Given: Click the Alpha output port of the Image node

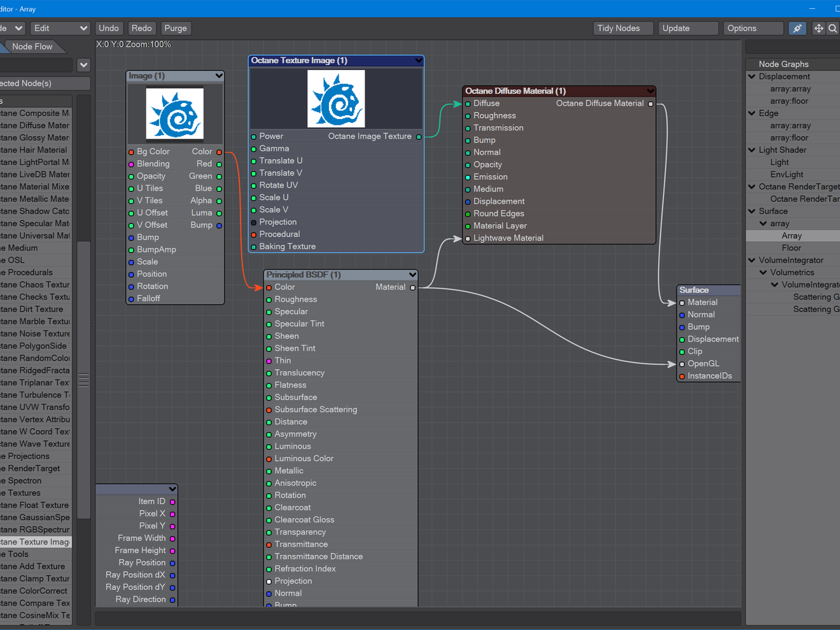Looking at the screenshot, I should pos(220,201).
